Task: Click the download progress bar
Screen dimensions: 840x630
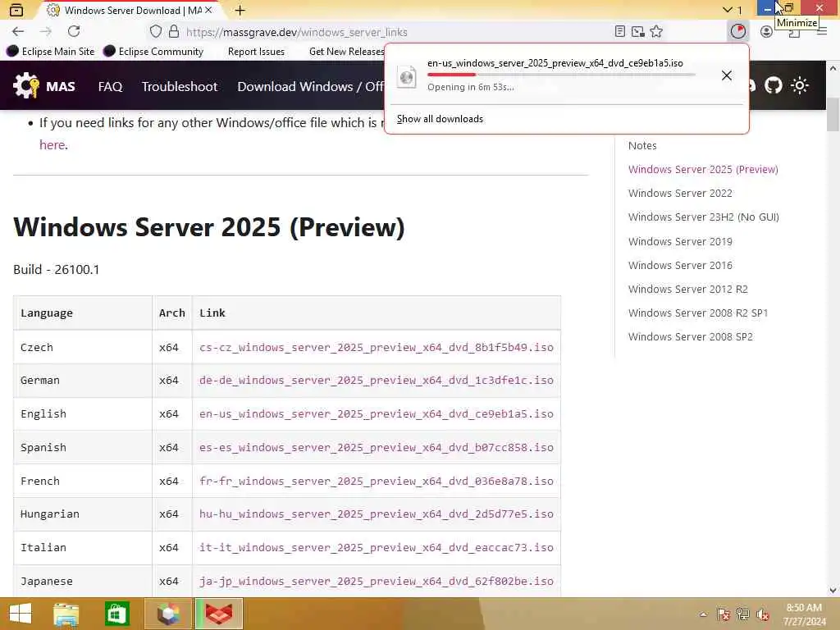Action: click(x=561, y=75)
